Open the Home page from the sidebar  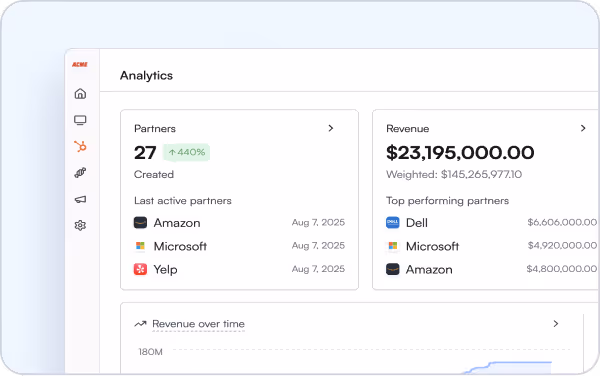click(80, 94)
